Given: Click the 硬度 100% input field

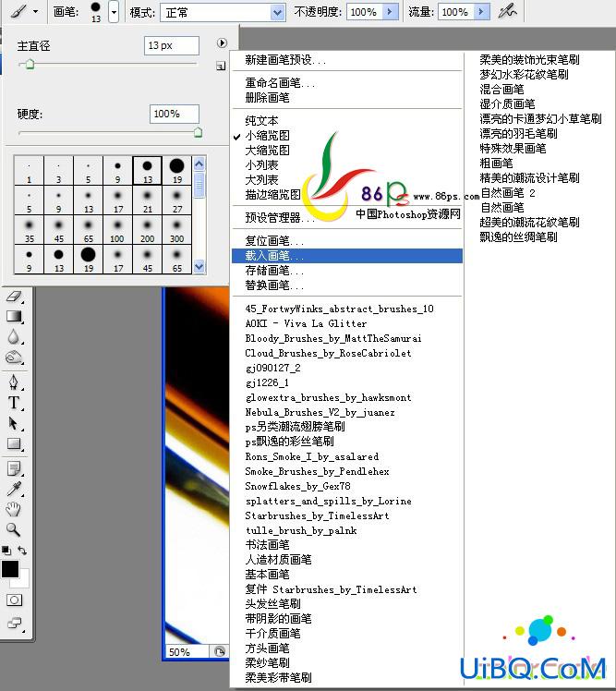Looking at the screenshot, I should pyautogui.click(x=174, y=115).
